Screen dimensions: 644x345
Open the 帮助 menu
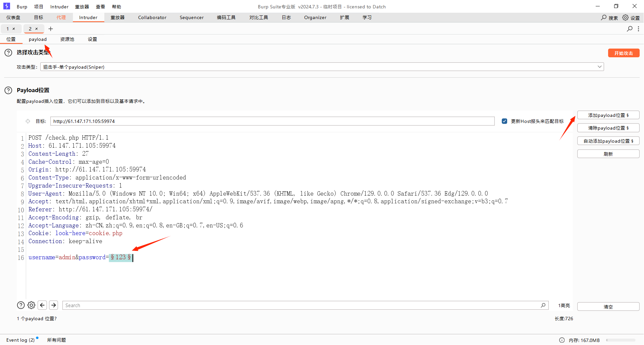coord(116,7)
